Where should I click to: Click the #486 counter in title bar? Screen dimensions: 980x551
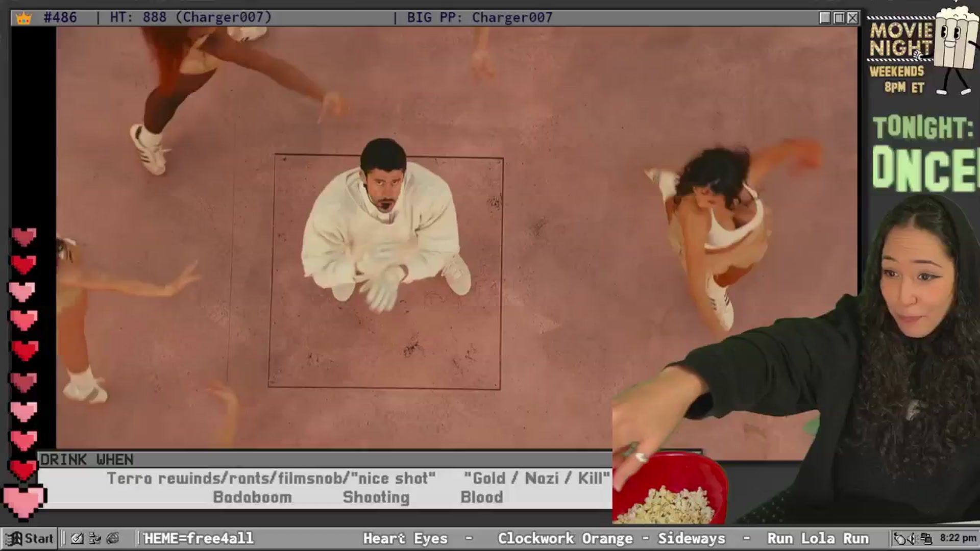(60, 17)
